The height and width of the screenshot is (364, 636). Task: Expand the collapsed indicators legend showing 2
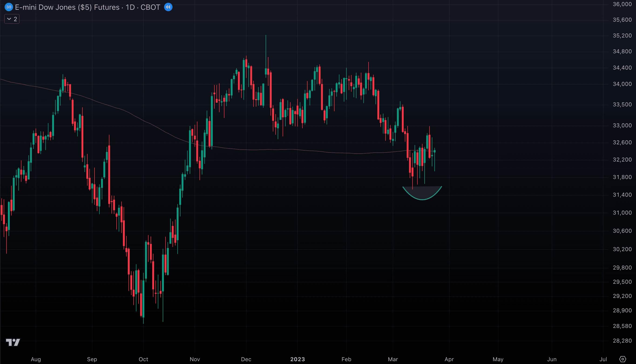[x=12, y=19]
